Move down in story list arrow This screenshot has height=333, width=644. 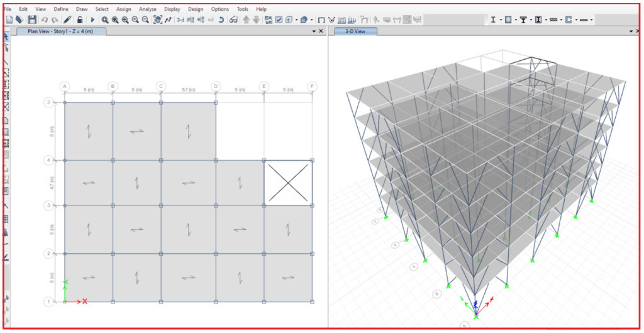coord(256,19)
